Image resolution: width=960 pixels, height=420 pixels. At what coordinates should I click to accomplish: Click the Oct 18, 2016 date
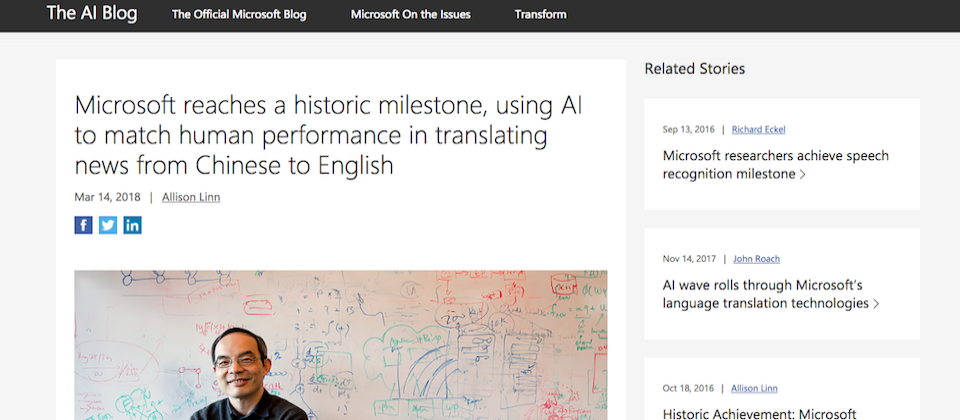click(688, 388)
